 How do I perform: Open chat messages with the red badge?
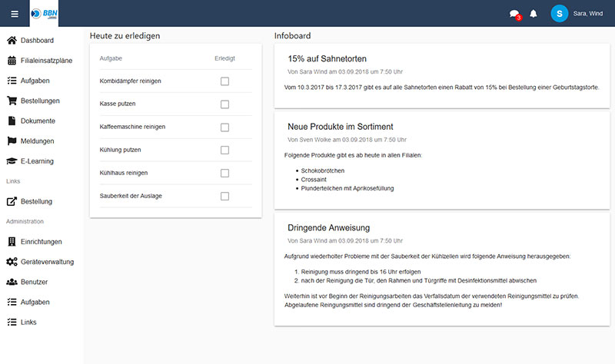(514, 14)
